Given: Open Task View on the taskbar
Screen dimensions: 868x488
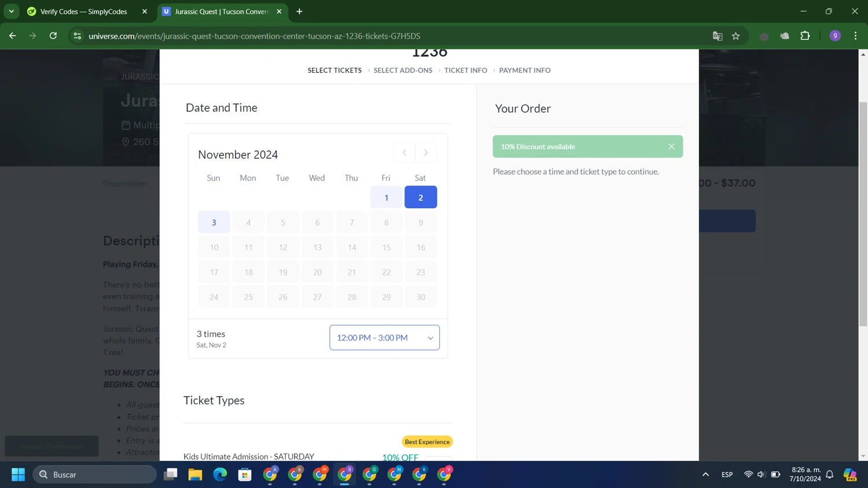Looking at the screenshot, I should 170,475.
